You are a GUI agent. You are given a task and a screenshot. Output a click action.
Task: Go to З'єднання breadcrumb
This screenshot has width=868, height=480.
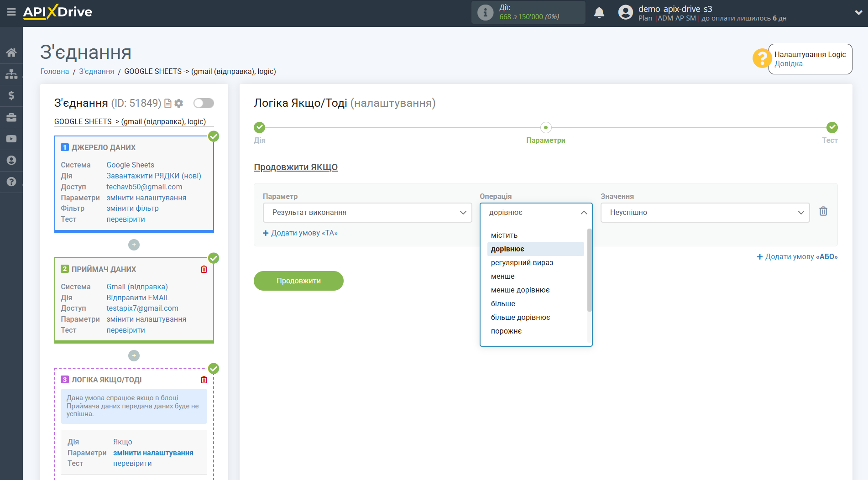coord(97,72)
